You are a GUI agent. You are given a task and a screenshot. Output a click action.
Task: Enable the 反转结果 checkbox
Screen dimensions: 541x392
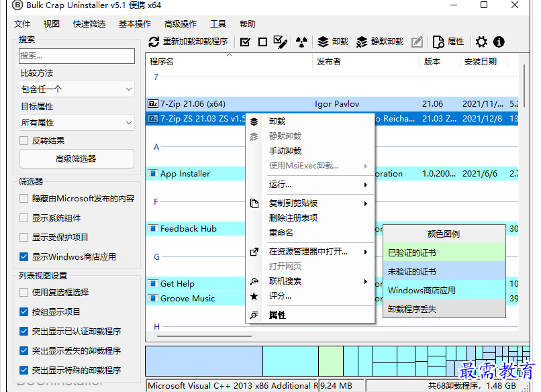[25, 141]
